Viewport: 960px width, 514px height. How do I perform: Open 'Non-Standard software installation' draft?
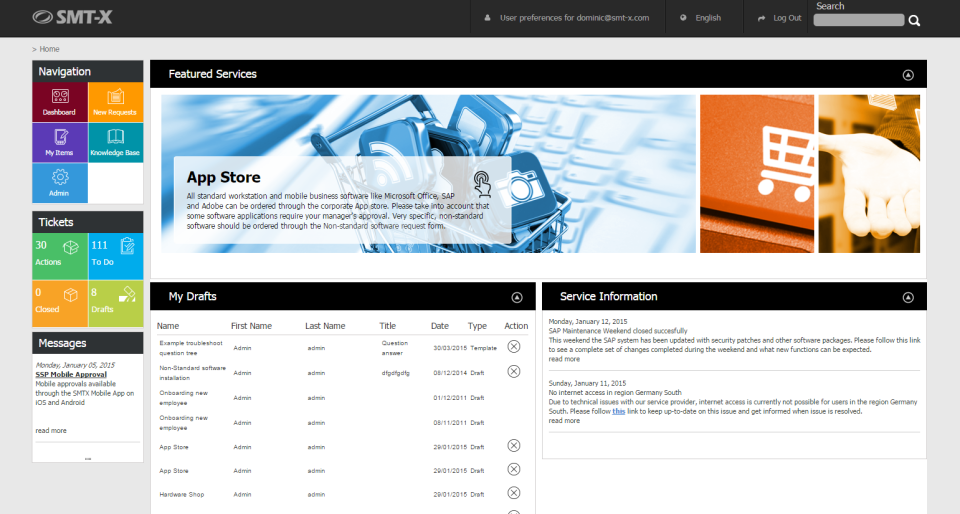coord(192,373)
